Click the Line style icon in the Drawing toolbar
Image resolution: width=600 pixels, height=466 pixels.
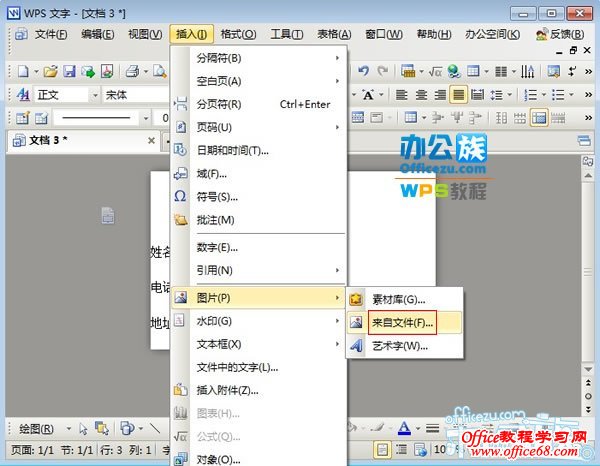[432, 428]
